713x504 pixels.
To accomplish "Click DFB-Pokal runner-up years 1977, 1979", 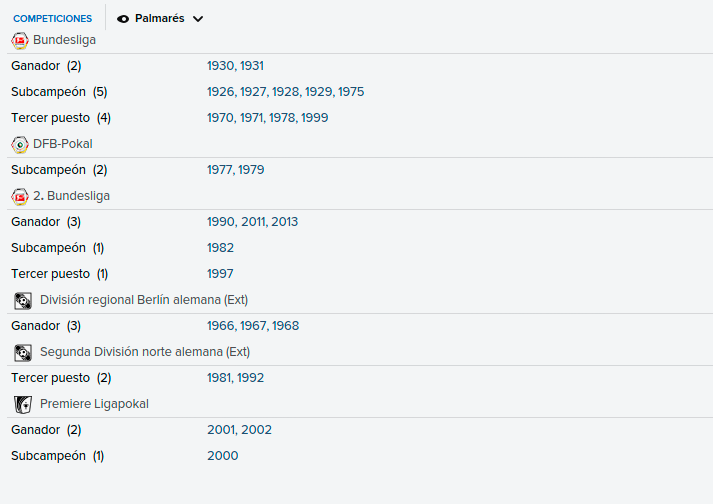I will pyautogui.click(x=236, y=170).
